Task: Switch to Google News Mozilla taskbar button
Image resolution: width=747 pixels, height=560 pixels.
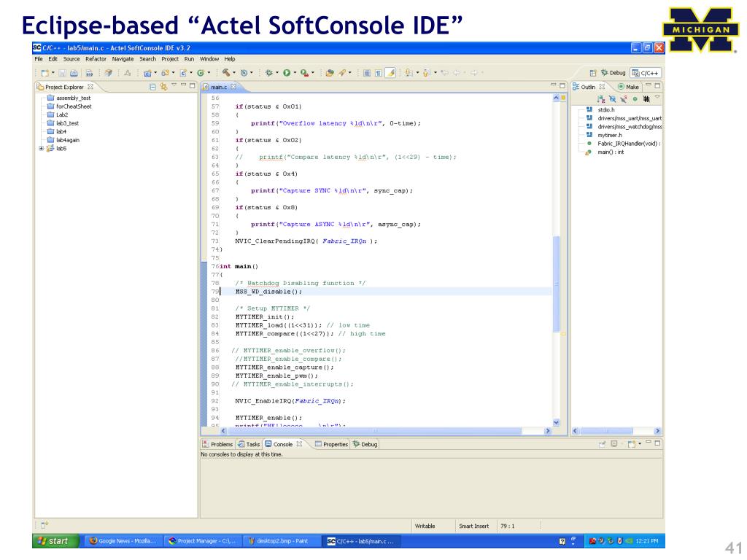Action: [x=123, y=541]
